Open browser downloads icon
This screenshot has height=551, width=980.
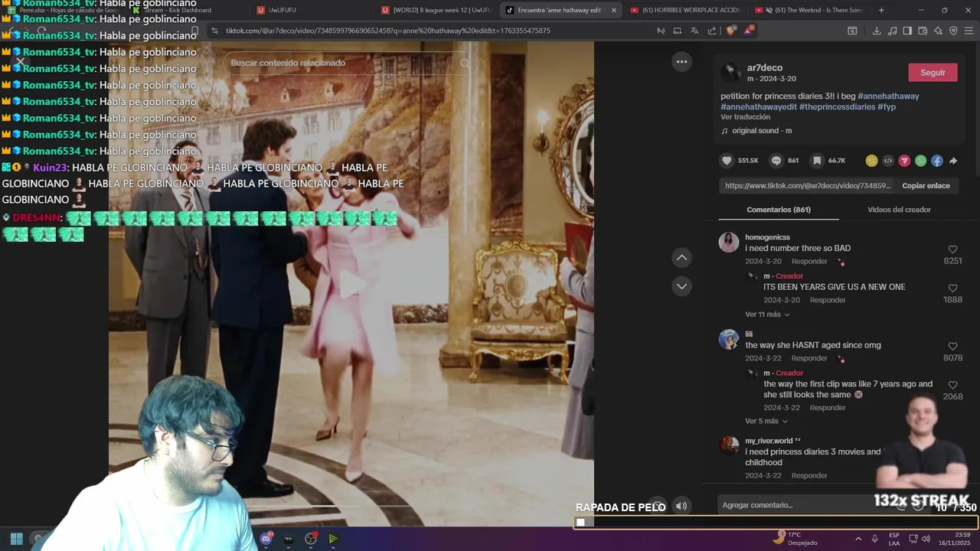coord(877,31)
